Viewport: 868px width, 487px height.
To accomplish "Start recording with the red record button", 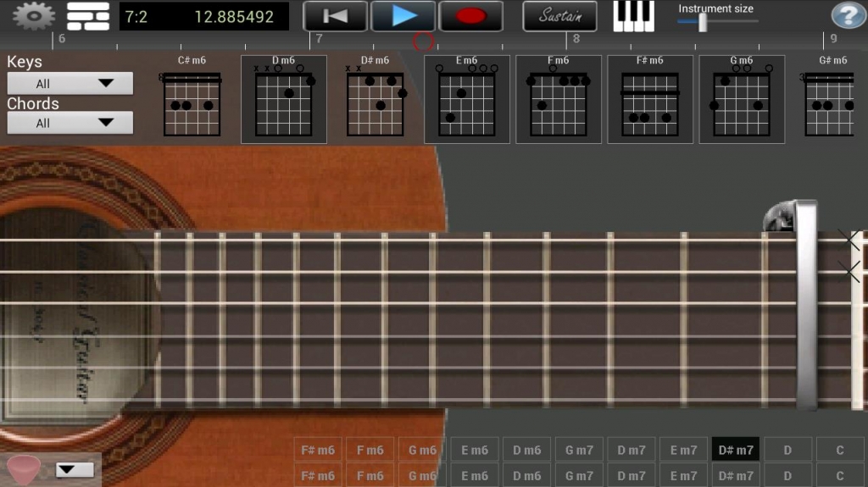I will (x=470, y=16).
